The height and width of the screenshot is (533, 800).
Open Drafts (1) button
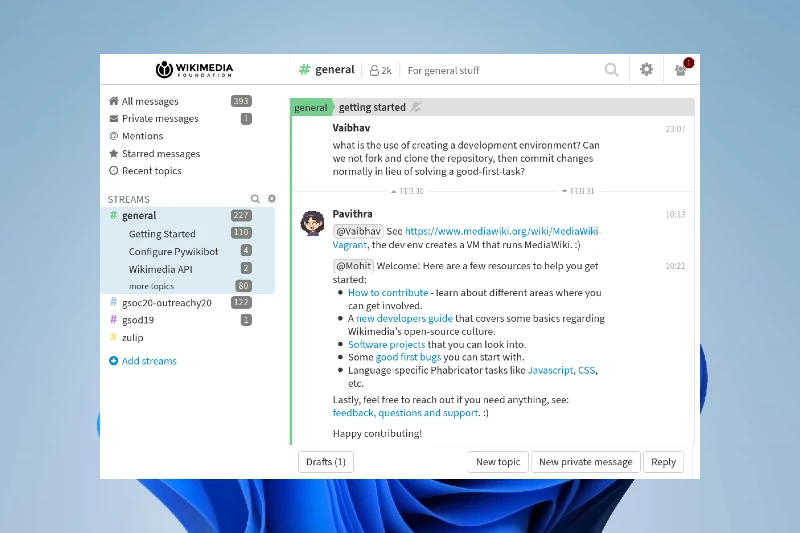pos(326,462)
